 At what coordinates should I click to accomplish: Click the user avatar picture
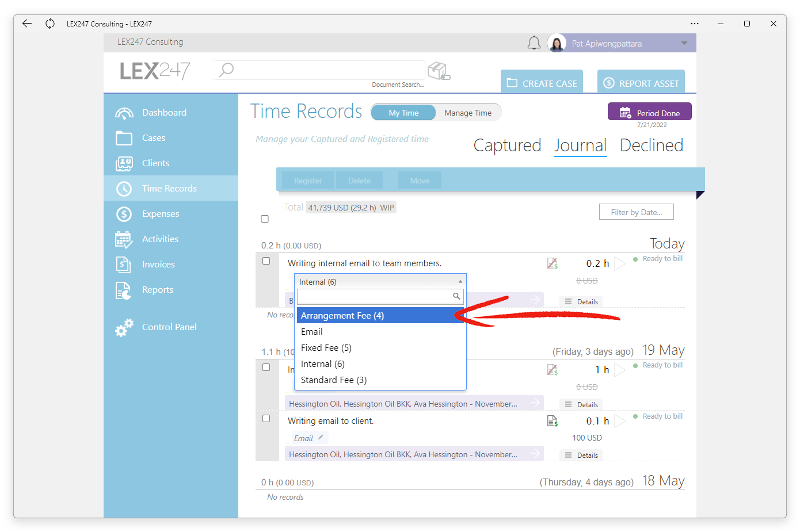557,43
